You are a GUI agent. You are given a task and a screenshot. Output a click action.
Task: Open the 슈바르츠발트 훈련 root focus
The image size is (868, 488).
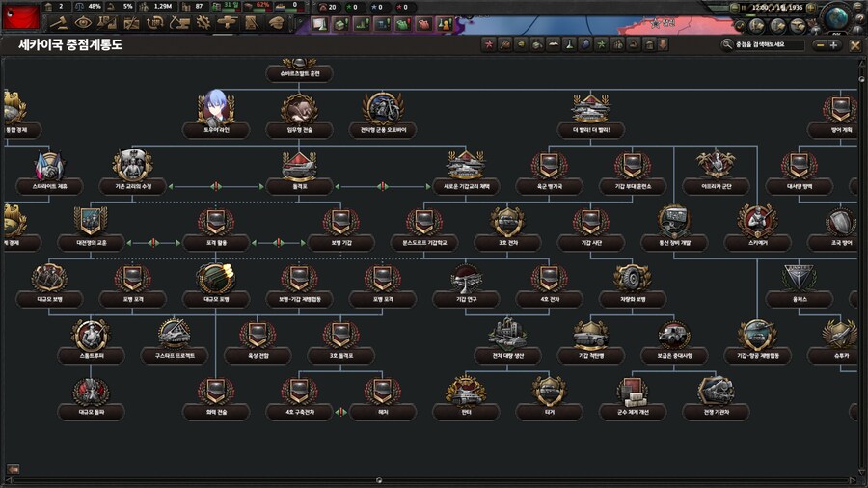pos(299,73)
